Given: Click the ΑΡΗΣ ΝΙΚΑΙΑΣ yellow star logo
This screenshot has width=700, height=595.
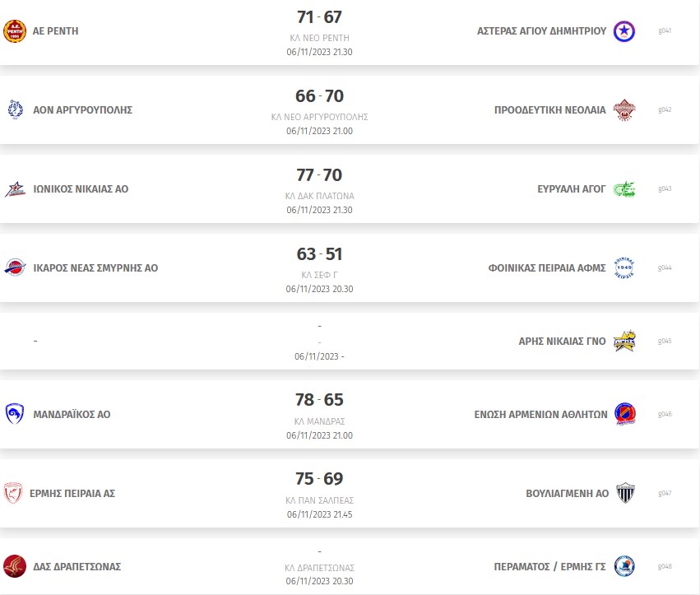Looking at the screenshot, I should pyautogui.click(x=624, y=342).
